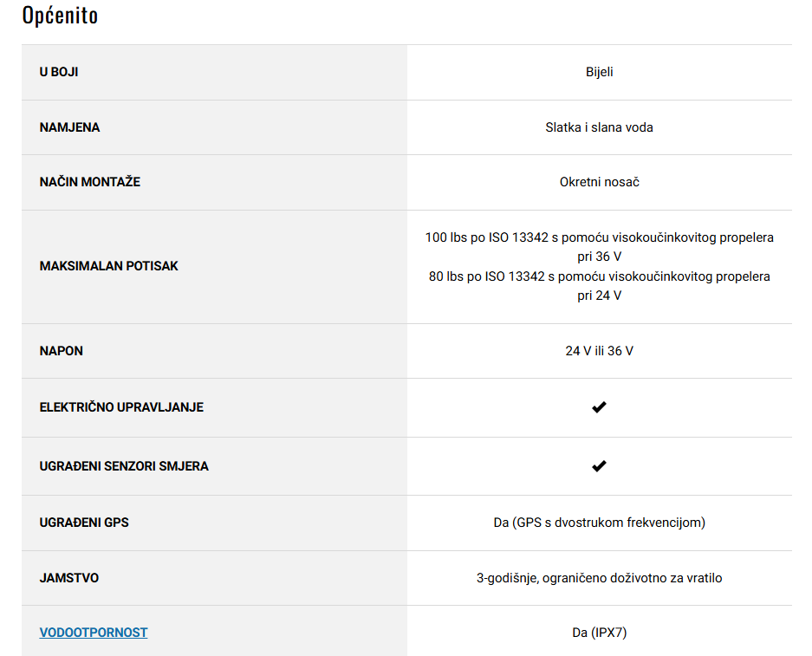Select the JAMSTVO row label
The image size is (812, 656).
68,578
